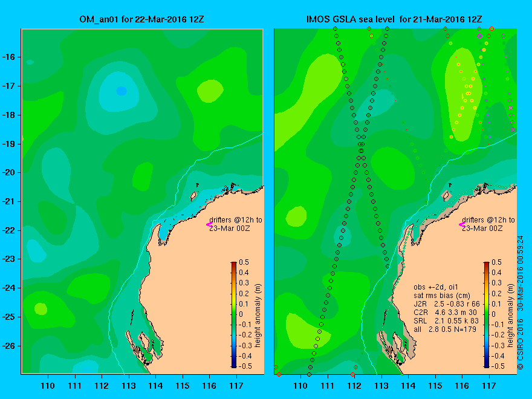
Task: Click latitude label -16 on left axis
Action: [x=9, y=57]
